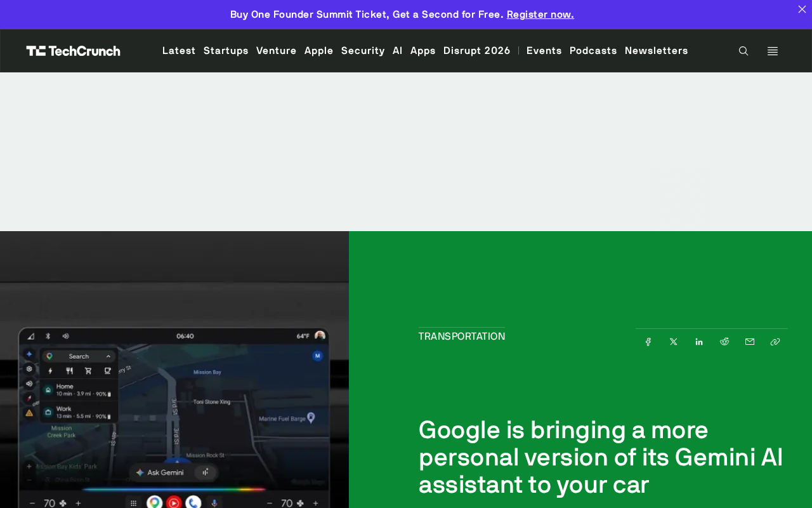Open the hamburger menu icon
Image resolution: width=812 pixels, height=508 pixels.
(773, 51)
